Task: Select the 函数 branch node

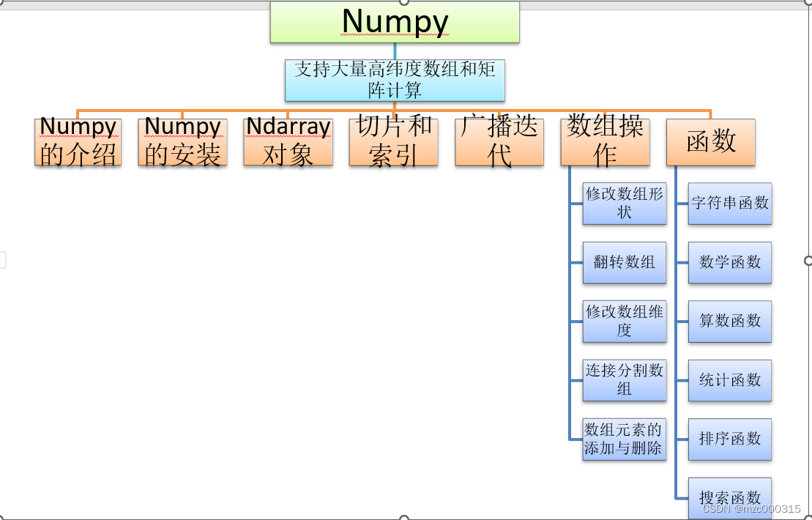Action: (x=711, y=142)
